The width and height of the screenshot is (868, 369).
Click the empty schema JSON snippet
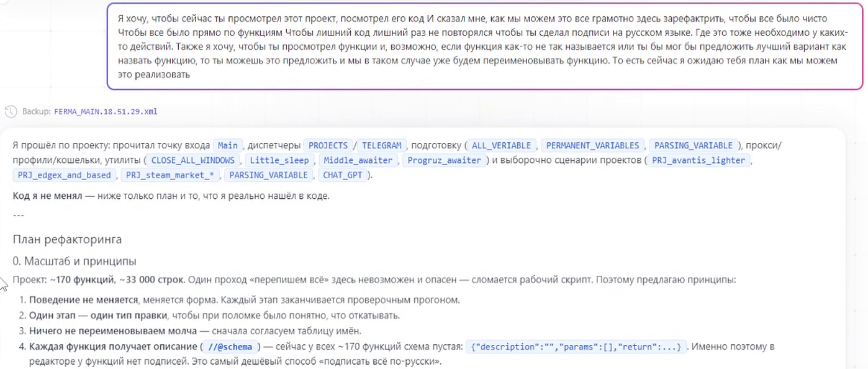[576, 347]
